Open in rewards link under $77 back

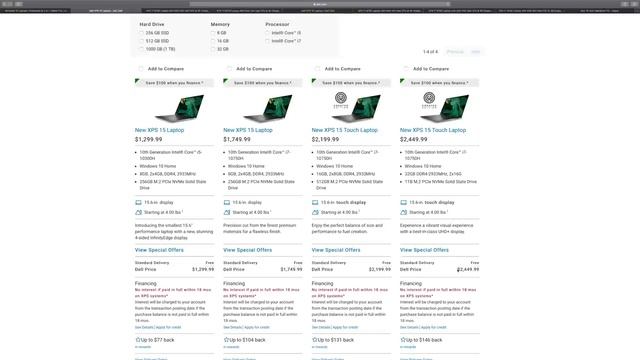pos(143,347)
